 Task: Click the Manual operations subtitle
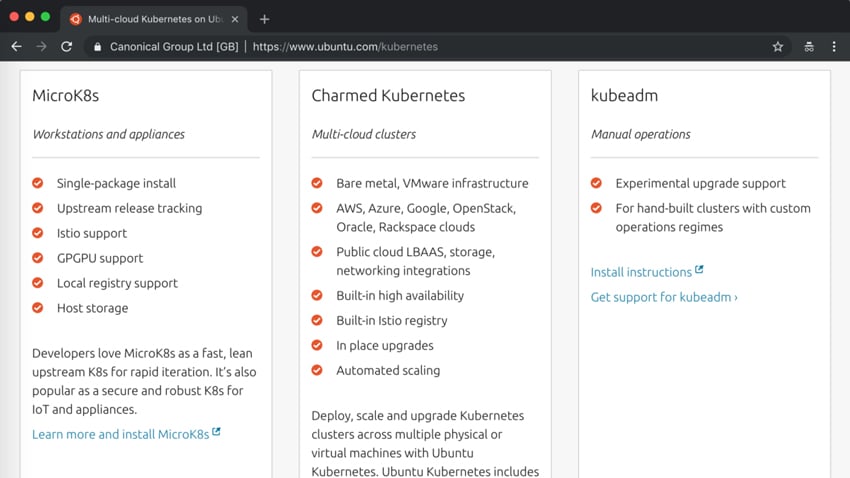click(641, 134)
